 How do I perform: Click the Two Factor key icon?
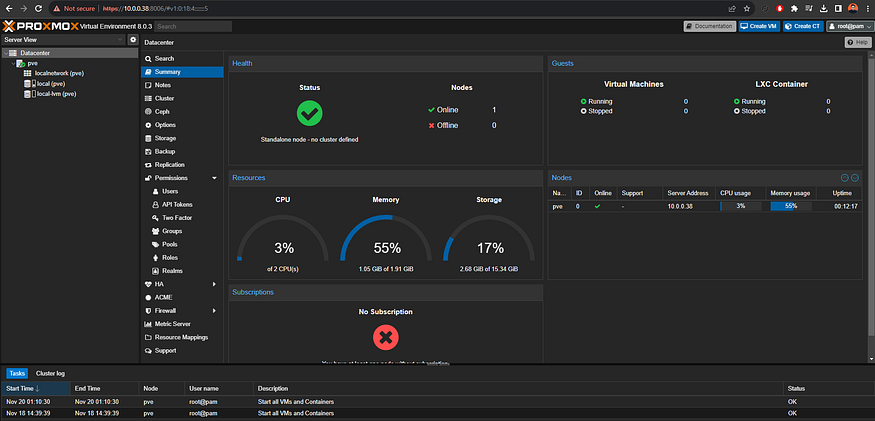pyautogui.click(x=156, y=218)
